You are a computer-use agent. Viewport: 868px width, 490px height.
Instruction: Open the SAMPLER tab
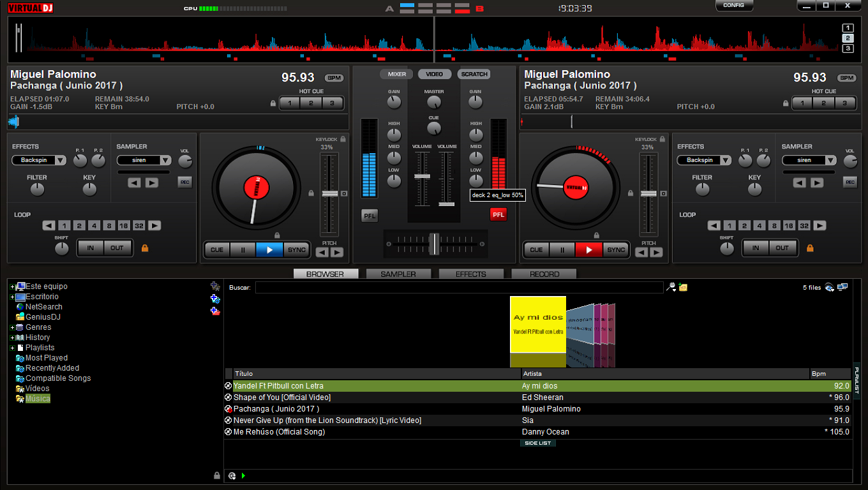(398, 274)
